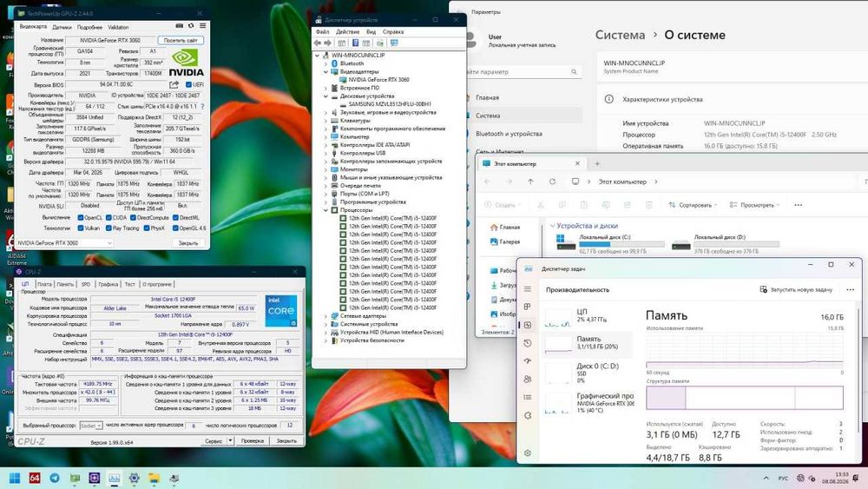Collapse Процессоры node in Device Manager
Viewport: 868px width, 489px height.
click(325, 210)
